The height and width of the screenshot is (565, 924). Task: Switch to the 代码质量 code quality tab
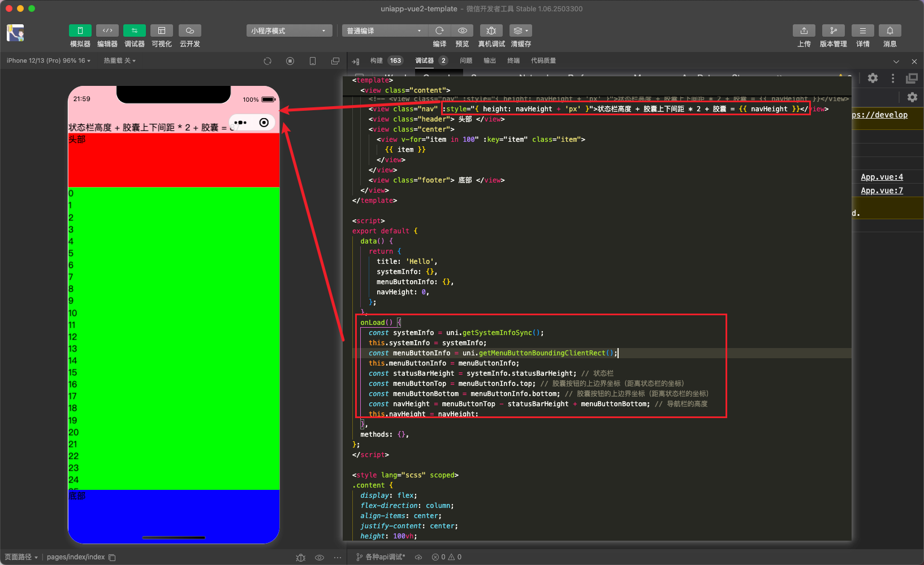(543, 60)
